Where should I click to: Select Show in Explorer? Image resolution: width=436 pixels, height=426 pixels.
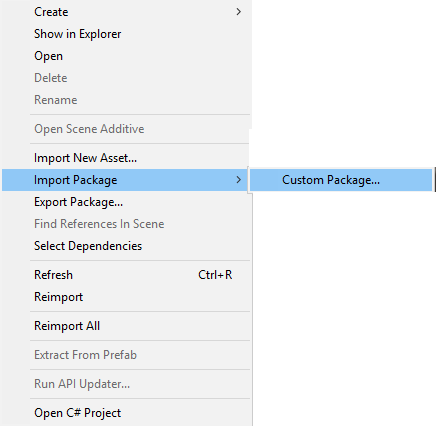[126, 34]
